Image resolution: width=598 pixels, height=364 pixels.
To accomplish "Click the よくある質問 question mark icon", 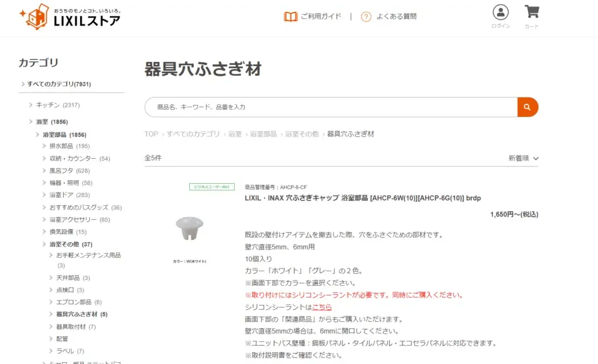I will click(366, 16).
